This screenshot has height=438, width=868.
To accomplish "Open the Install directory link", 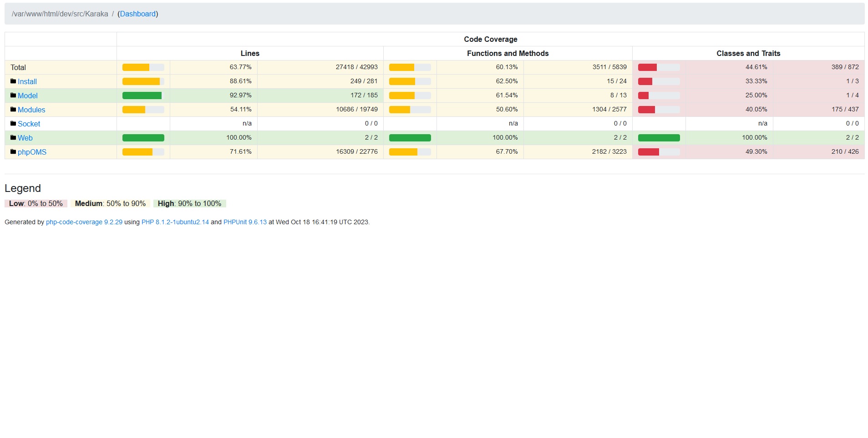I will click(27, 82).
